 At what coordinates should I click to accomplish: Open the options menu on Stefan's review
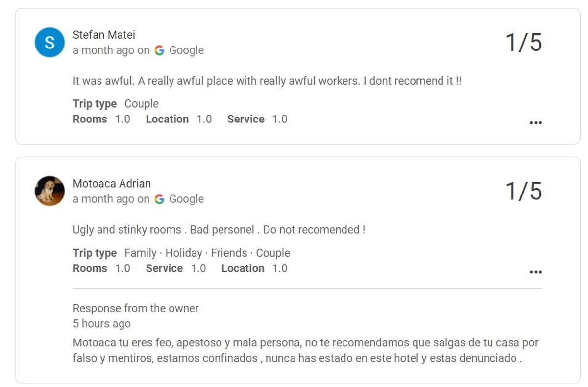[536, 122]
